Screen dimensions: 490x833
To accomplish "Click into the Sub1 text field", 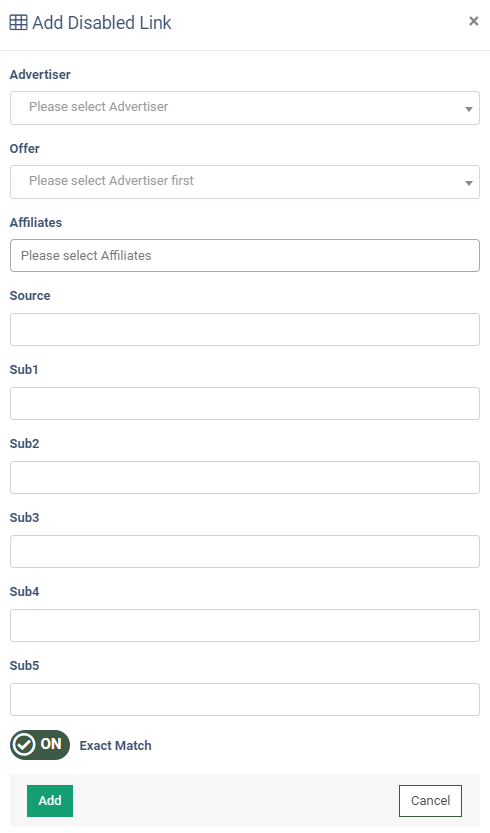I will coord(245,403).
